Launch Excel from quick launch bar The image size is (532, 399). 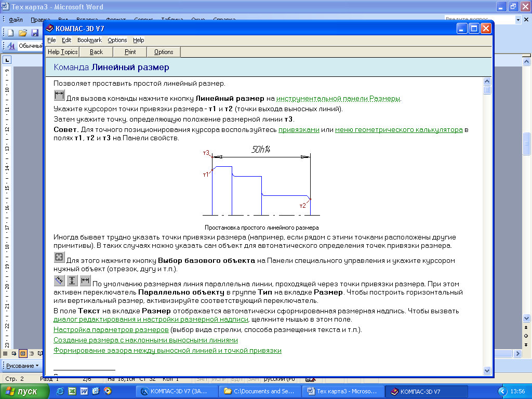click(x=72, y=391)
